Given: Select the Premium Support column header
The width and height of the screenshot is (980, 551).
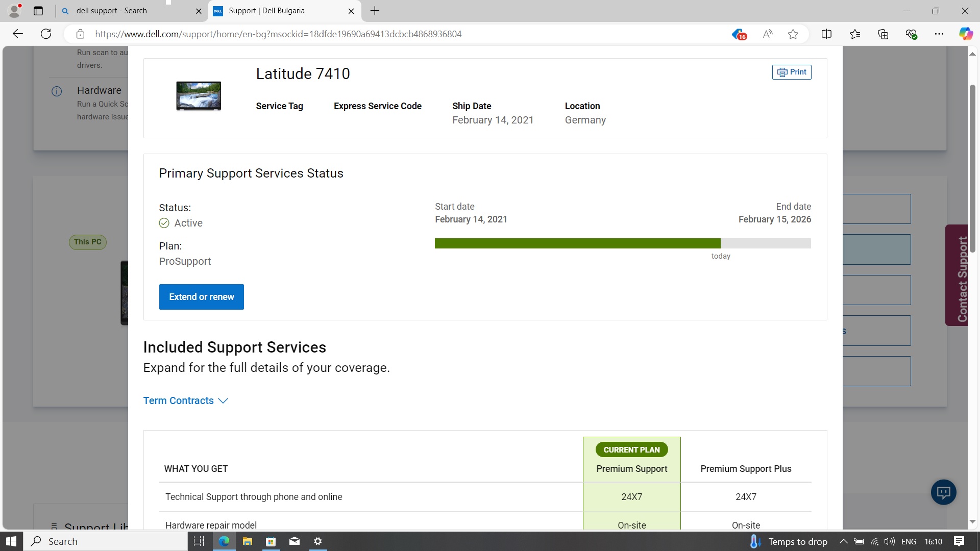Looking at the screenshot, I should [632, 469].
